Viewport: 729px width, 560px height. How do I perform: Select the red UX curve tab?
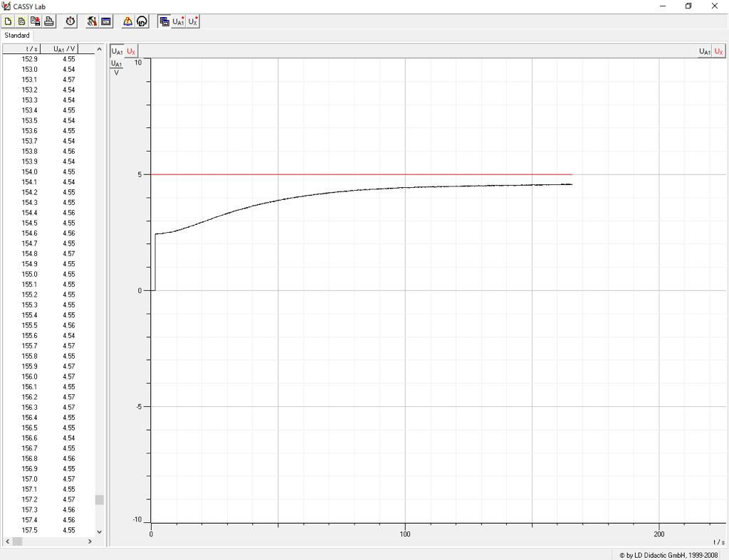130,51
